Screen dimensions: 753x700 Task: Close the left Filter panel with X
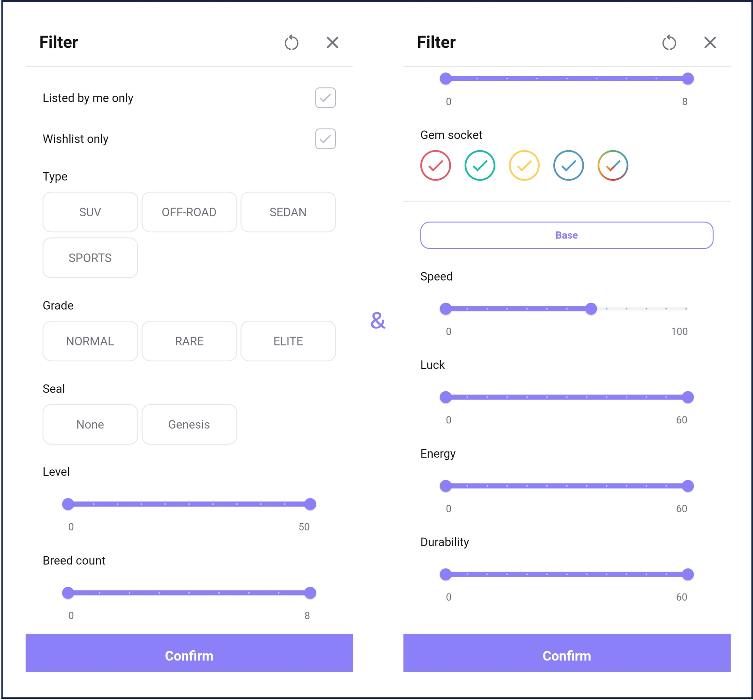tap(332, 42)
